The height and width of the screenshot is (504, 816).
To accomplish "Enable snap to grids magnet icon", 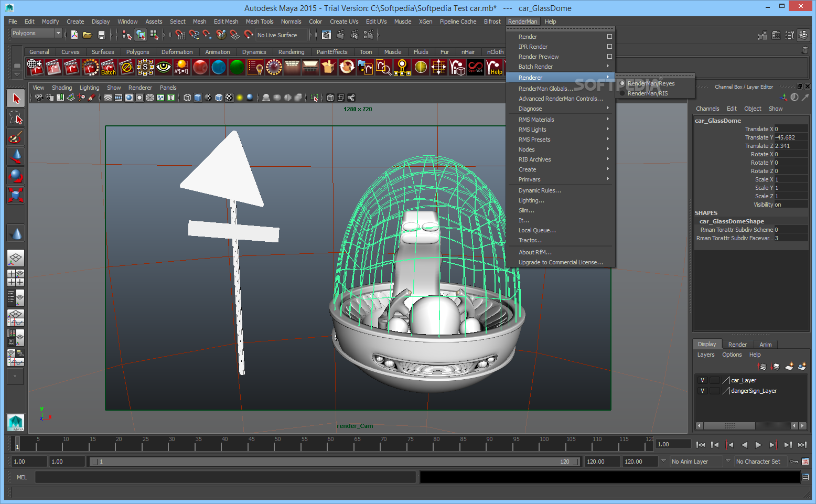I will (180, 35).
